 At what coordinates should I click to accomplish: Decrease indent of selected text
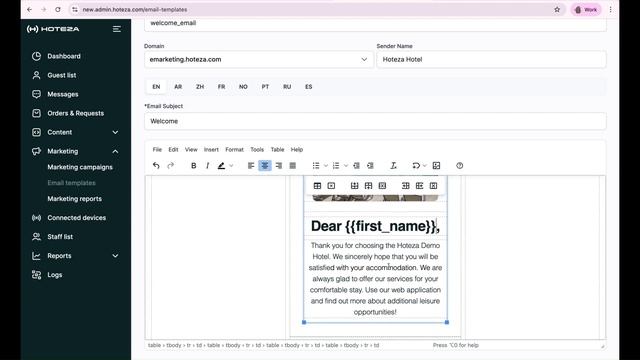[356, 166]
